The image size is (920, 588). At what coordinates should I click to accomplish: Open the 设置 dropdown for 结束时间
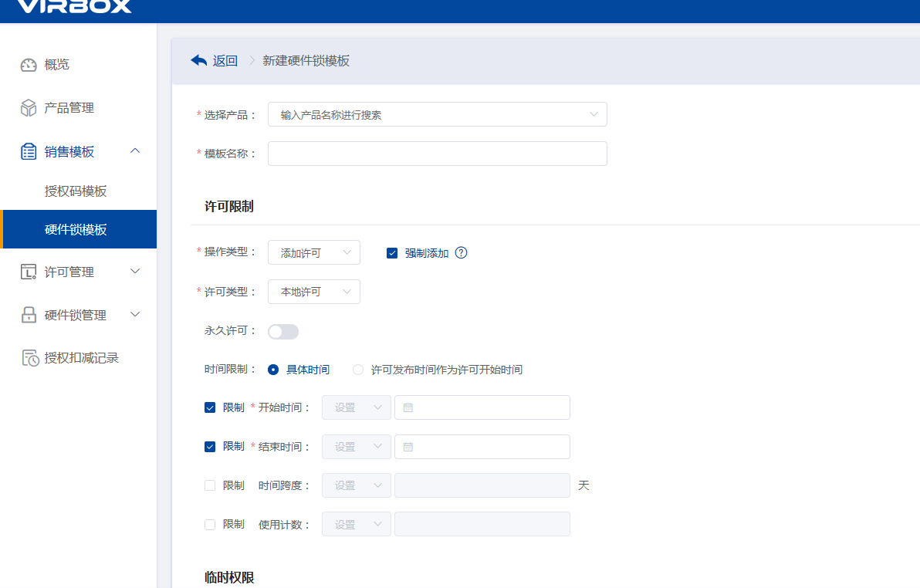pyautogui.click(x=356, y=447)
